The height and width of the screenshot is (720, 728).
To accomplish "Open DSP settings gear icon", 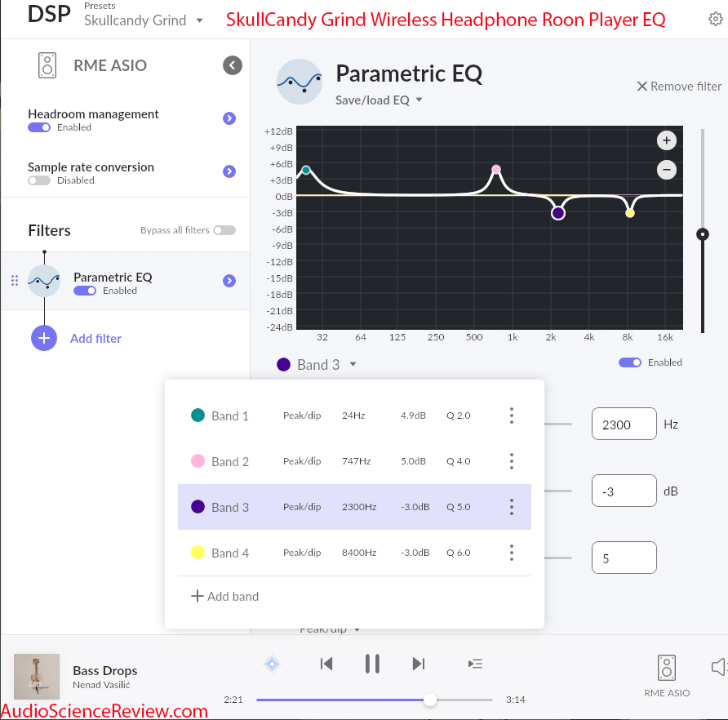I will coord(715,19).
